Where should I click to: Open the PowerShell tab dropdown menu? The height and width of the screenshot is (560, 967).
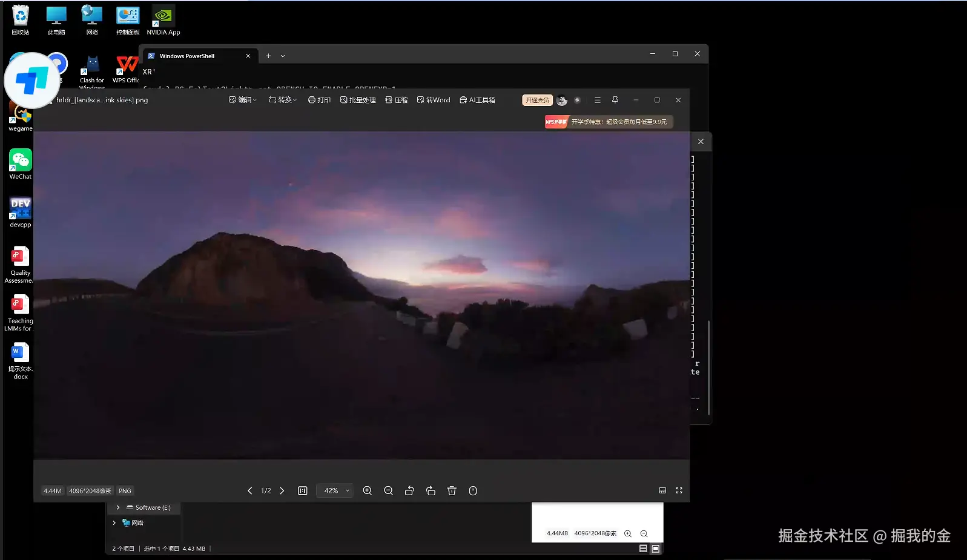283,56
